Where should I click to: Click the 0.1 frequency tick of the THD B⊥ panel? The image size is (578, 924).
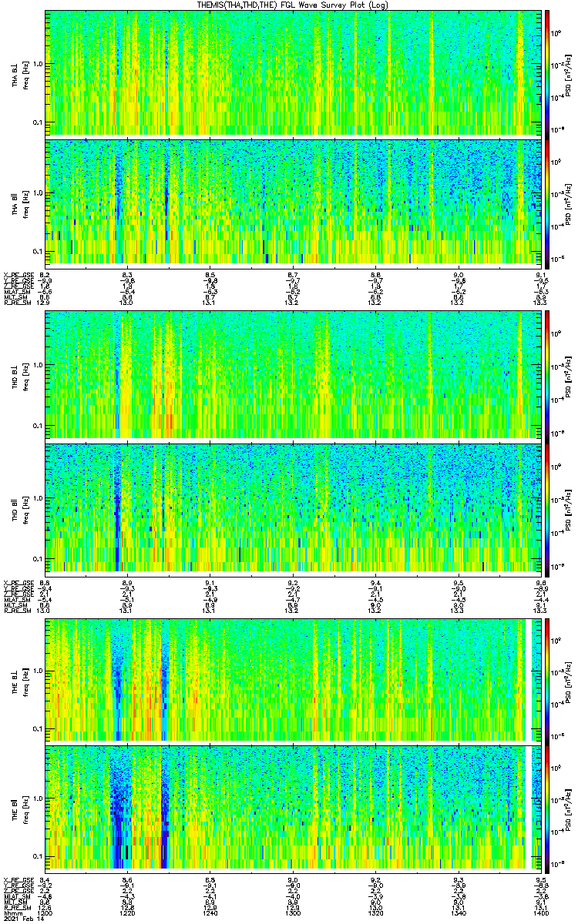(x=38, y=424)
